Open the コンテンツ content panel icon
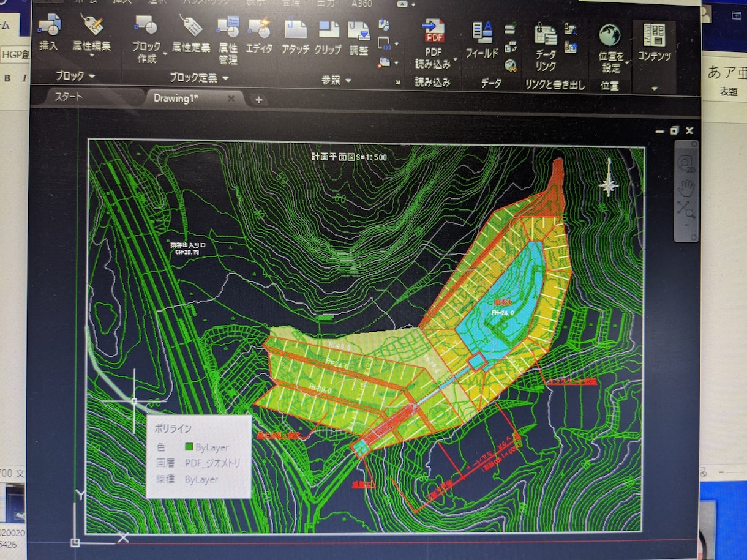The height and width of the screenshot is (560, 747). (x=654, y=35)
